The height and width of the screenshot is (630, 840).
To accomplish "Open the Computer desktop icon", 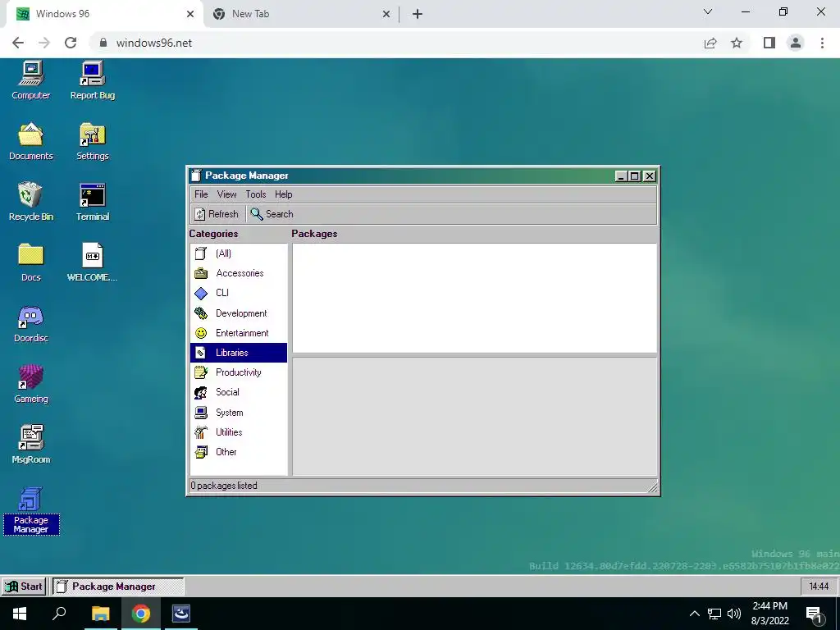I will point(31,80).
